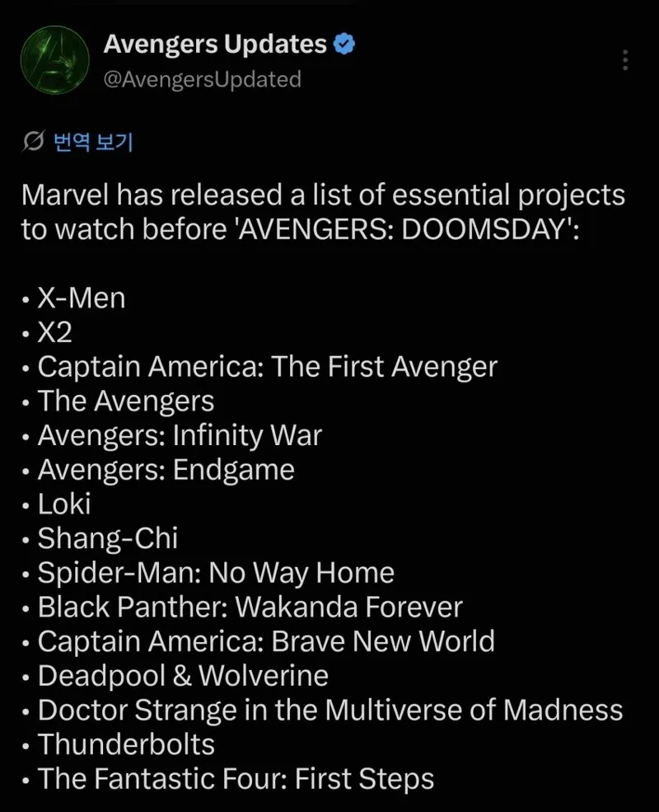Click the X-Men list entry

point(82,298)
